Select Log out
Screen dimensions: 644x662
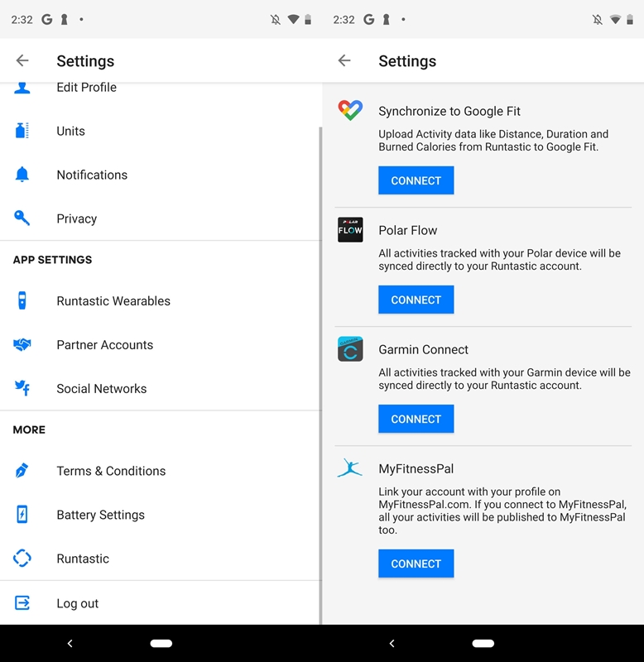coord(161,603)
